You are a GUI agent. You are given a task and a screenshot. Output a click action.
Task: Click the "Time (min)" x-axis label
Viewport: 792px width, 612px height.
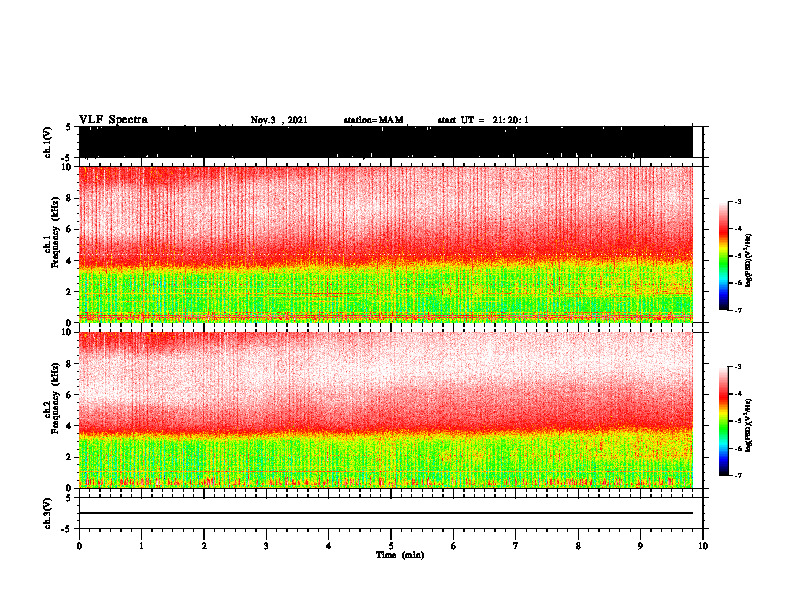click(400, 555)
